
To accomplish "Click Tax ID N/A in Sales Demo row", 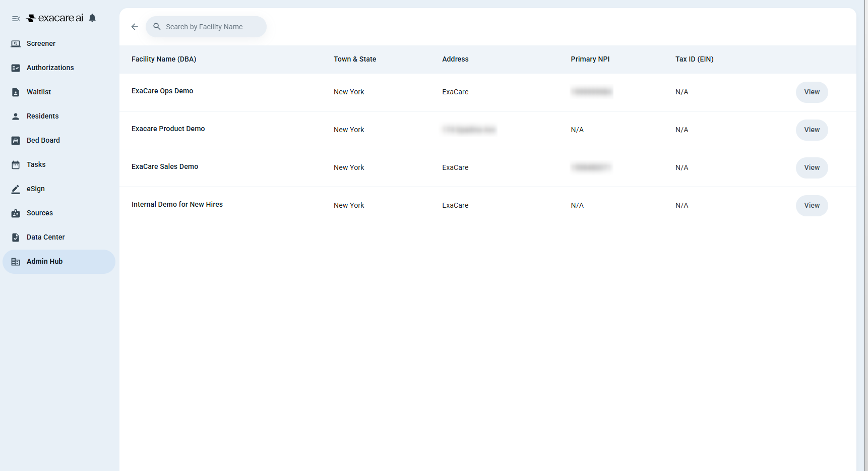I will (682, 167).
